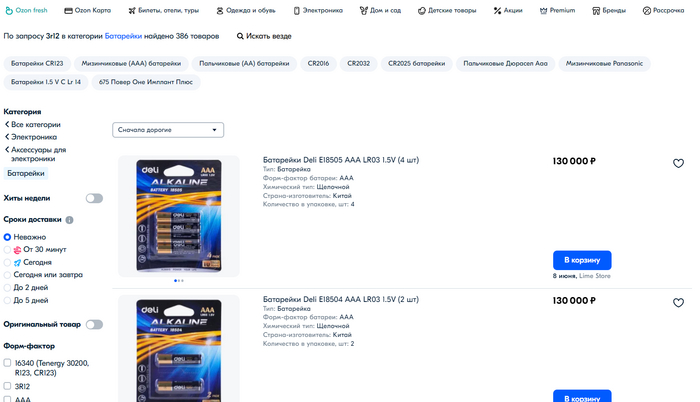Select Мизинчиковые Panasonic chip

(x=604, y=63)
